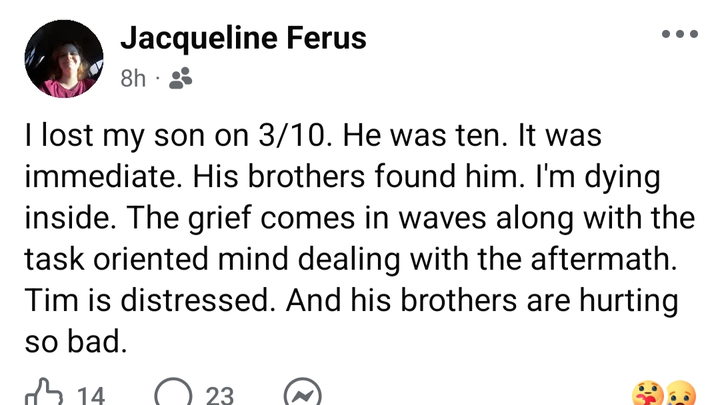Open the three-dot post options menu

point(679,34)
